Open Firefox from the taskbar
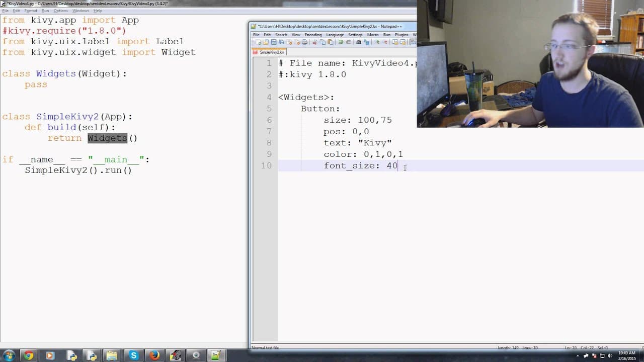 tap(154, 355)
